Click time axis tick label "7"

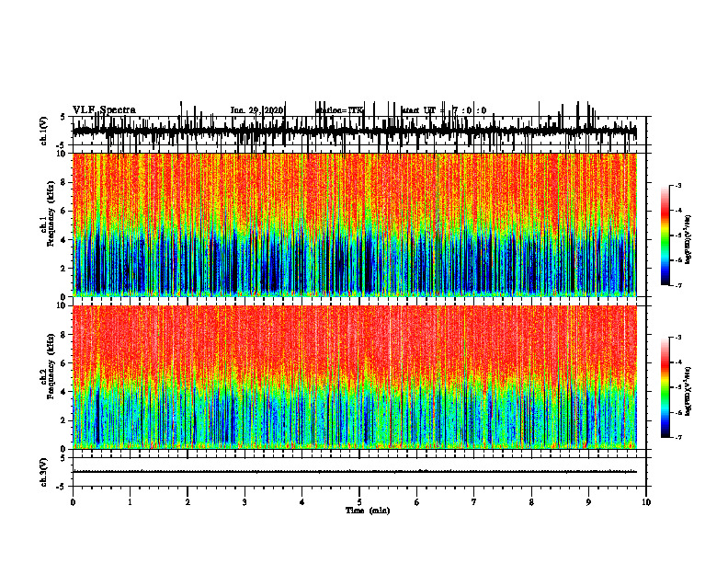474,502
